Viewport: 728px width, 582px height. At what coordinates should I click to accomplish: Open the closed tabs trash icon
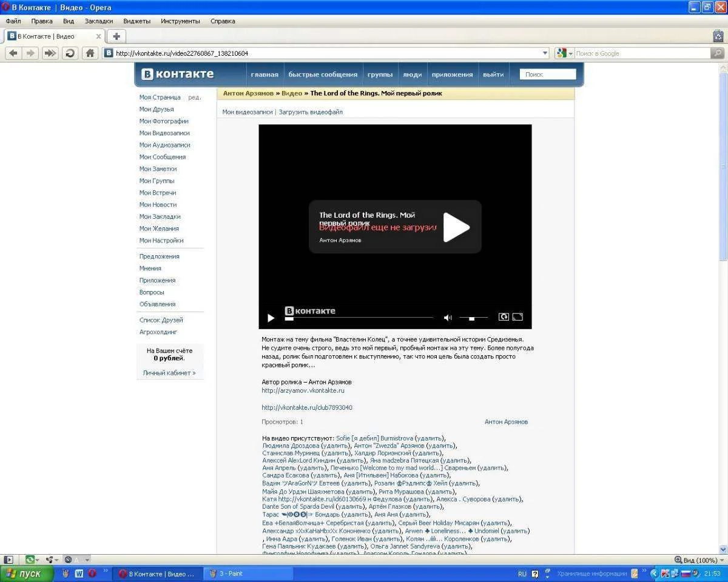pos(718,36)
